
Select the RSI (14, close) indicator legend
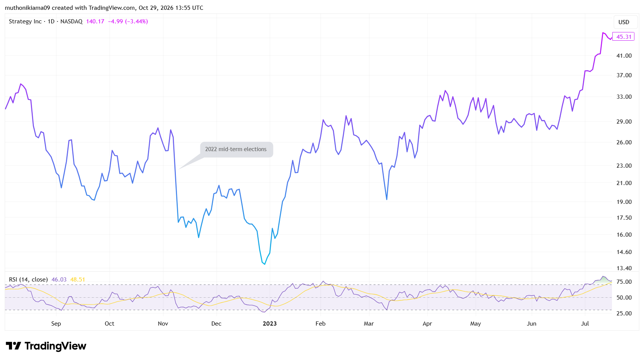[29, 280]
